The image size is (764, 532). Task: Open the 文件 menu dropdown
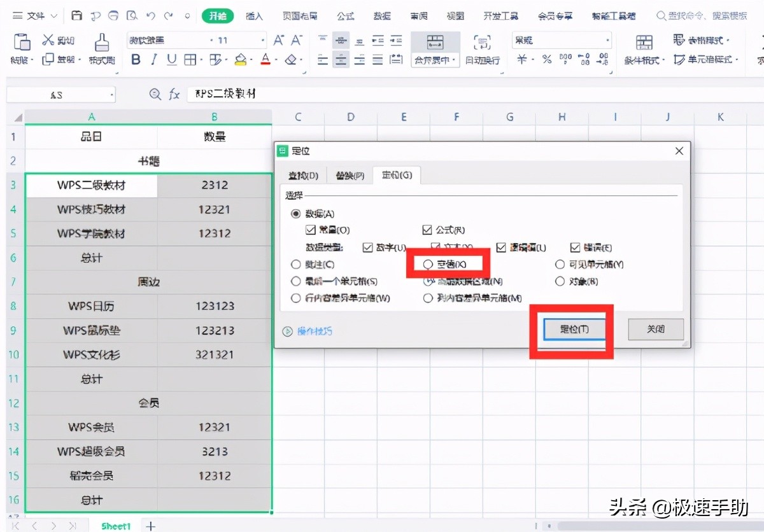point(34,16)
